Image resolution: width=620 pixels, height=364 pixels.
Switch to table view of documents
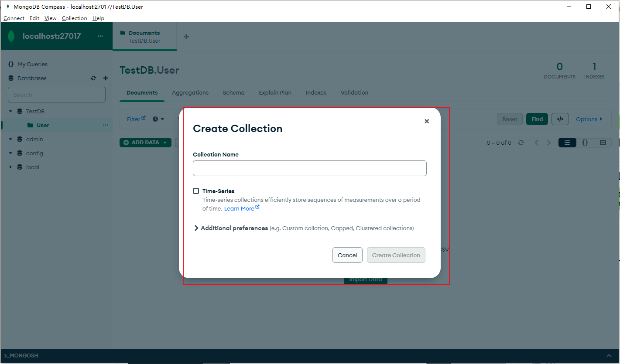point(603,143)
